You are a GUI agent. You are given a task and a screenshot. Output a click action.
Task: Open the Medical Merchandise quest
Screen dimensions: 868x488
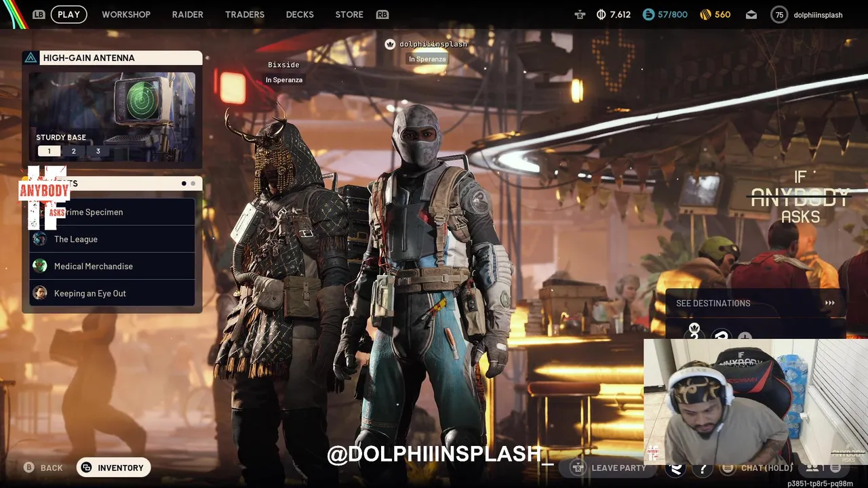(x=113, y=266)
